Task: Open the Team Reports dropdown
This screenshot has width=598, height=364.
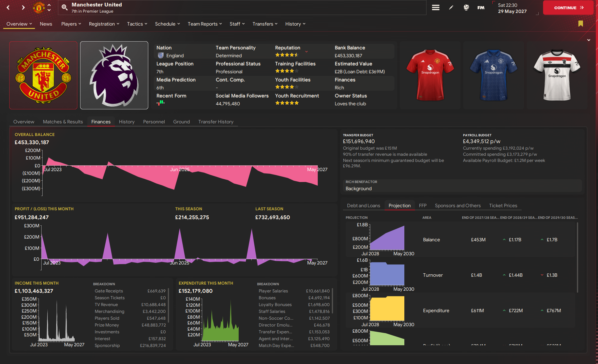Action: [205, 24]
